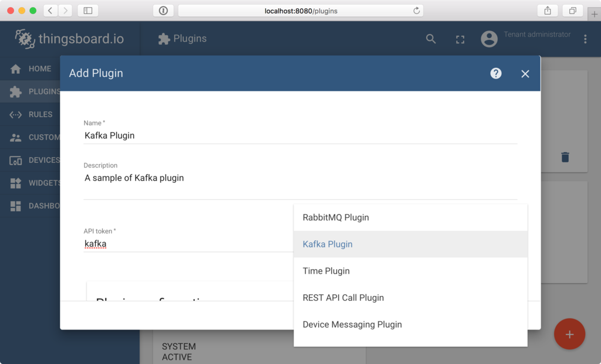The width and height of the screenshot is (601, 364).
Task: Show all tabs icon
Action: point(572,11)
